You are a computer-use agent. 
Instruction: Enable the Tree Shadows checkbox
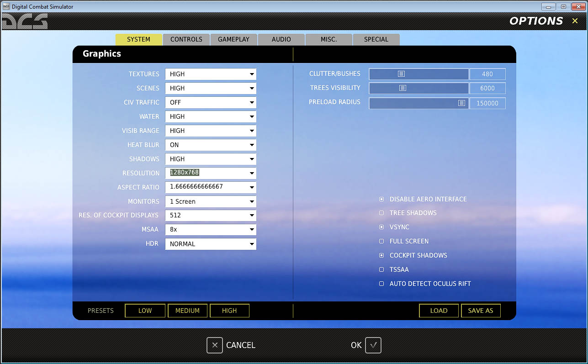(x=381, y=213)
